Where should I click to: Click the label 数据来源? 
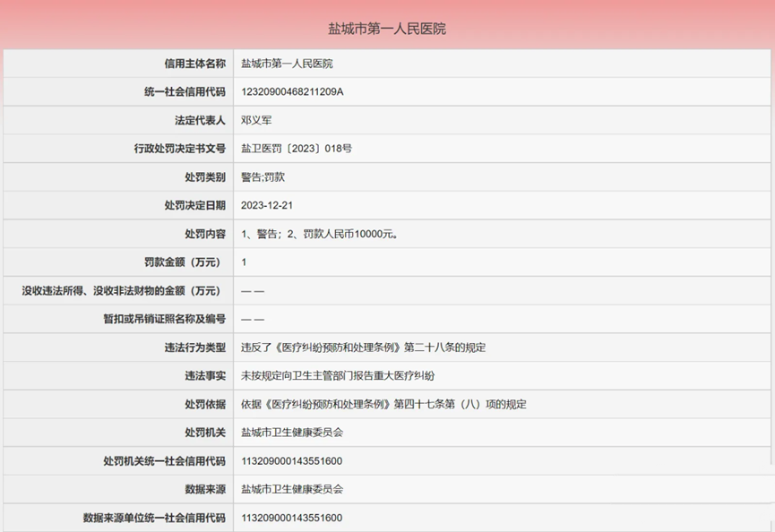click(205, 490)
